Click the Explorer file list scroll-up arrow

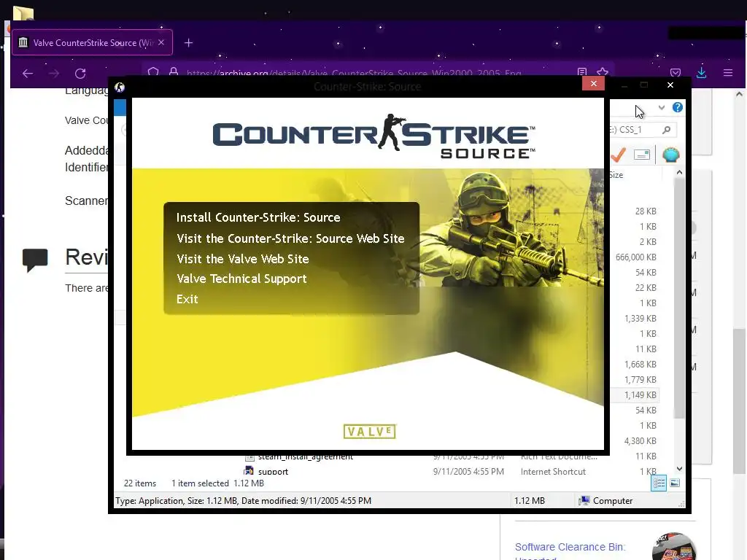click(679, 172)
